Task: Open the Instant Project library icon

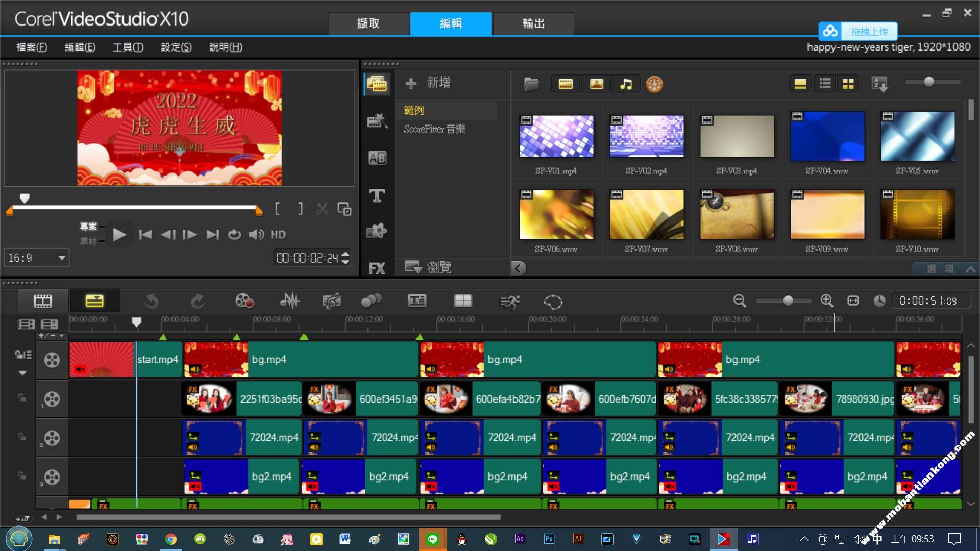Action: point(377,121)
